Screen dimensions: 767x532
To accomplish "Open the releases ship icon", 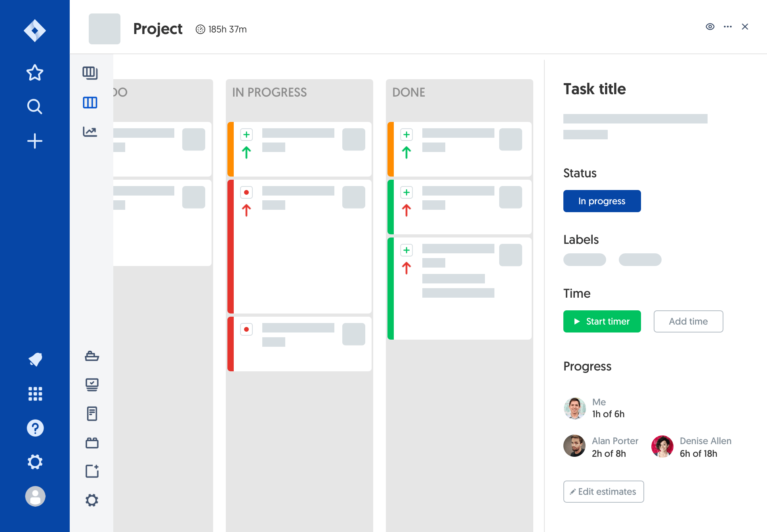I will (92, 356).
